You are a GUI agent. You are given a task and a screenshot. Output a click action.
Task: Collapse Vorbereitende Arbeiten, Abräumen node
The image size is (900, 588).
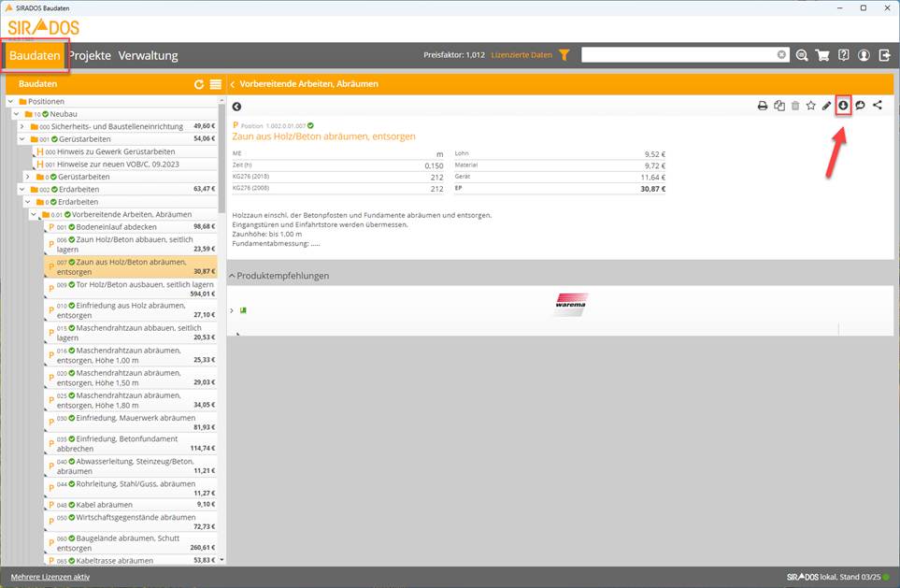[x=34, y=215]
